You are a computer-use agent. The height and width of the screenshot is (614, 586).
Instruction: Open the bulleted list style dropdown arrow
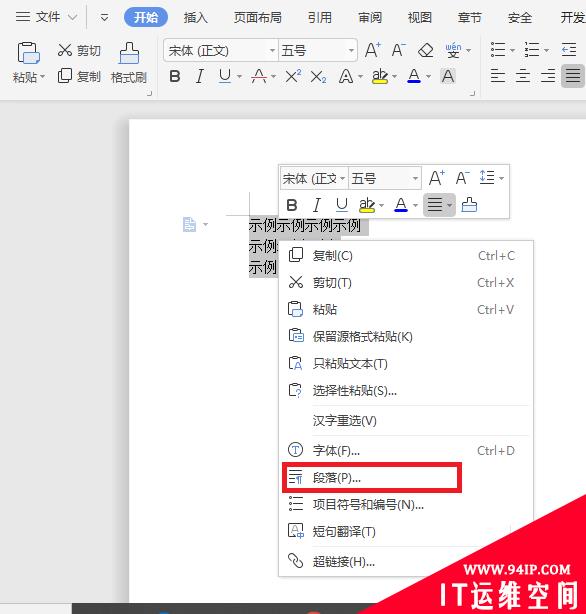click(512, 50)
